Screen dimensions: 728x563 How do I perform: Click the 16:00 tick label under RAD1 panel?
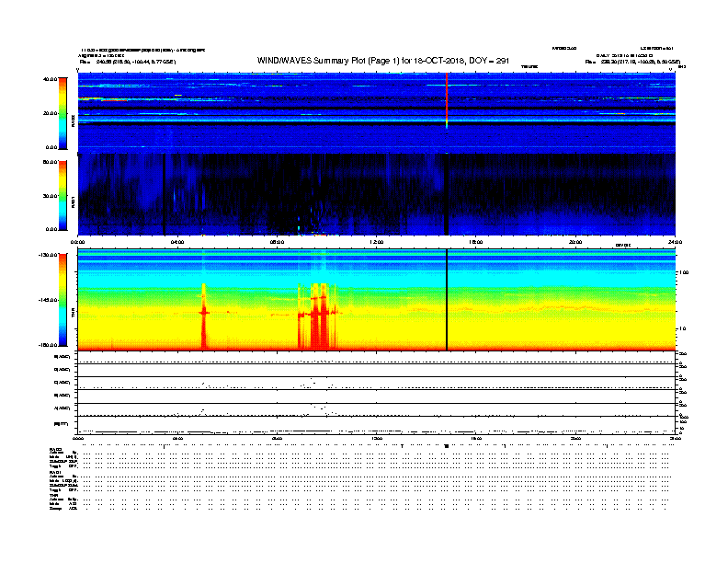[x=476, y=242]
